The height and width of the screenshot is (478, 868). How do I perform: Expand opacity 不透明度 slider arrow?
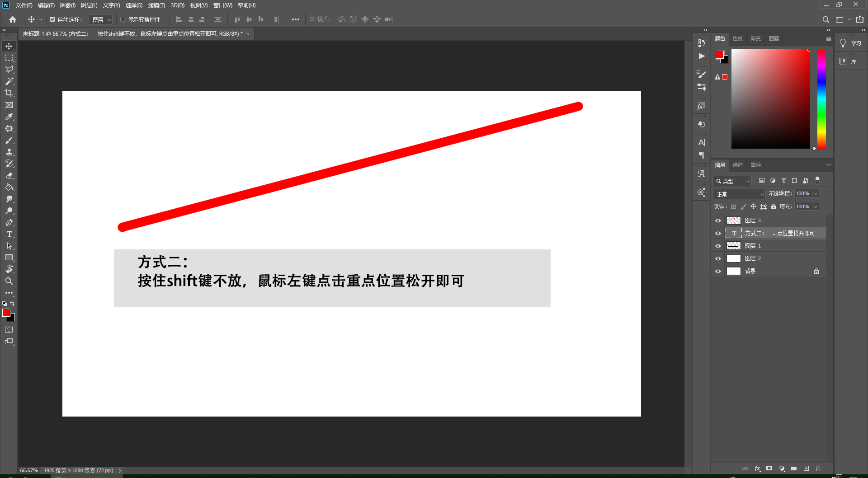click(x=816, y=193)
